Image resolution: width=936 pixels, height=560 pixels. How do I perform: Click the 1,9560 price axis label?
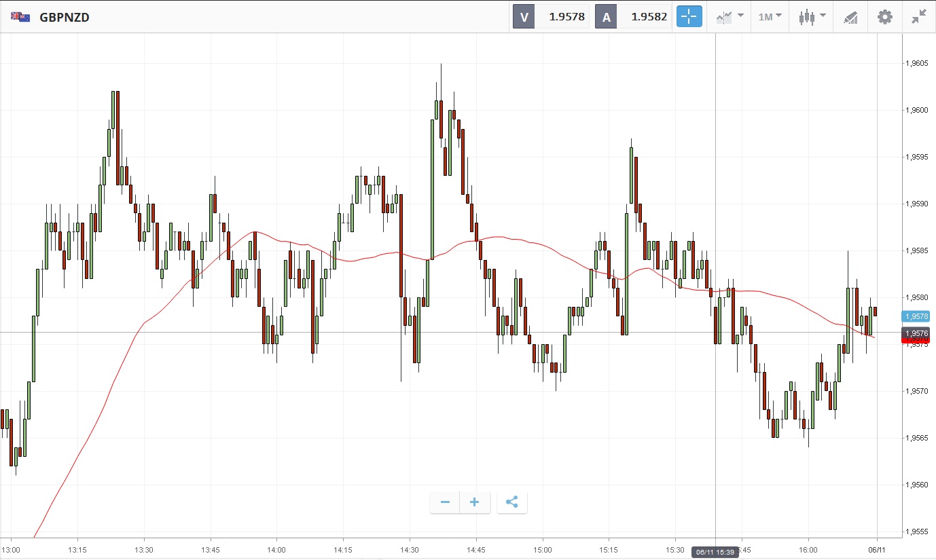(916, 485)
